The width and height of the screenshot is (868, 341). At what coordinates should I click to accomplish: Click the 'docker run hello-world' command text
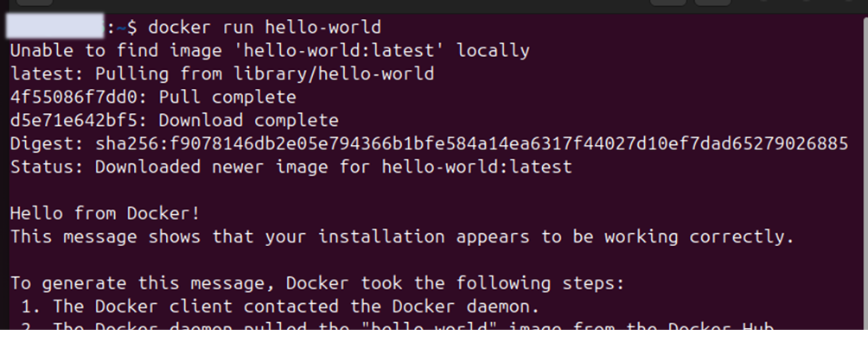coord(265,27)
